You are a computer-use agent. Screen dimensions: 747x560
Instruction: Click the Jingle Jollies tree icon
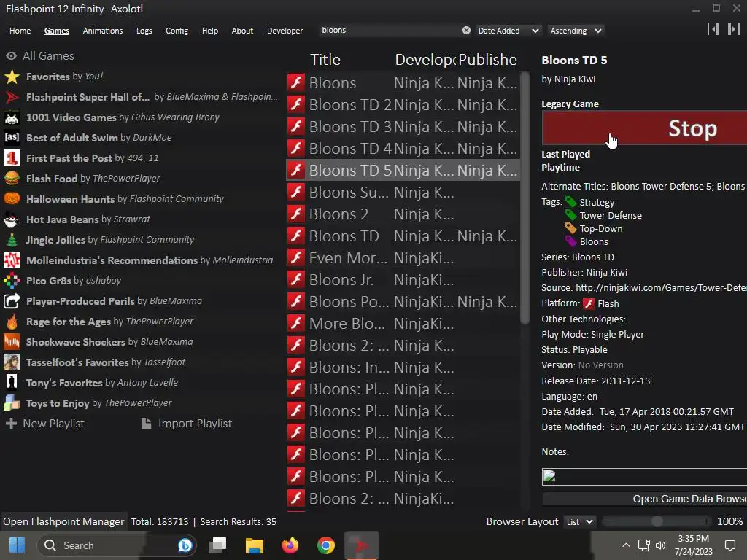[x=12, y=240]
